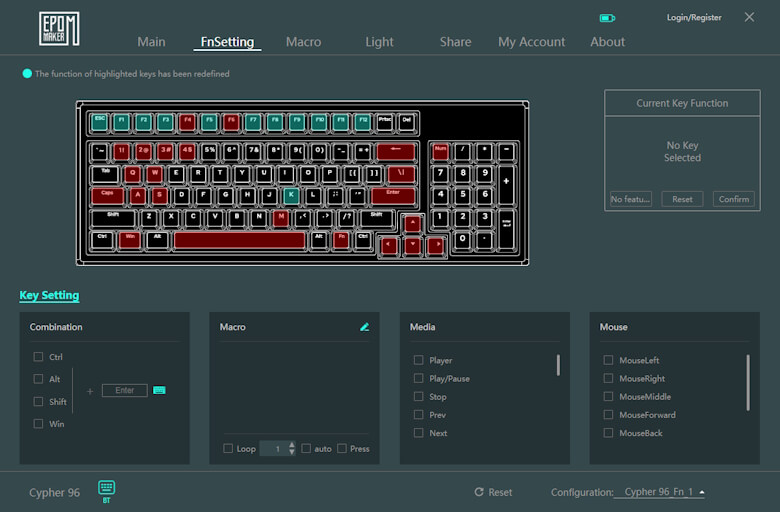Screen dimensions: 780x512
Task: Increase loop count with up stepper arrow
Action: pyautogui.click(x=292, y=444)
